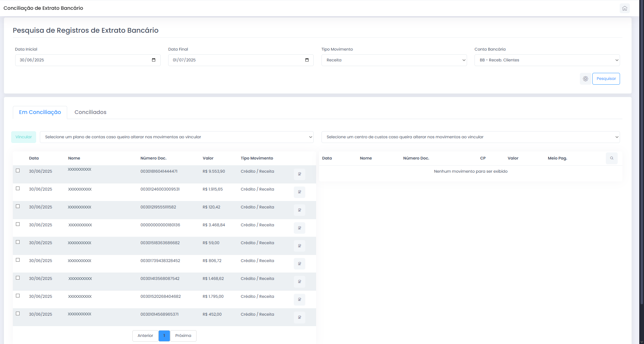Viewport: 644px width, 344px height.
Task: Click the Pesquisar button
Action: pyautogui.click(x=606, y=79)
